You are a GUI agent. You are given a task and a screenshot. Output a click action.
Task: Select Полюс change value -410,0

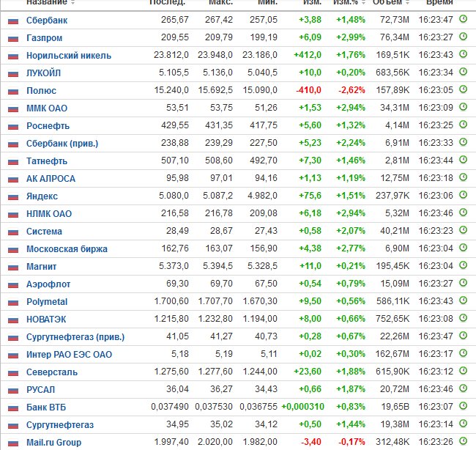(308, 90)
